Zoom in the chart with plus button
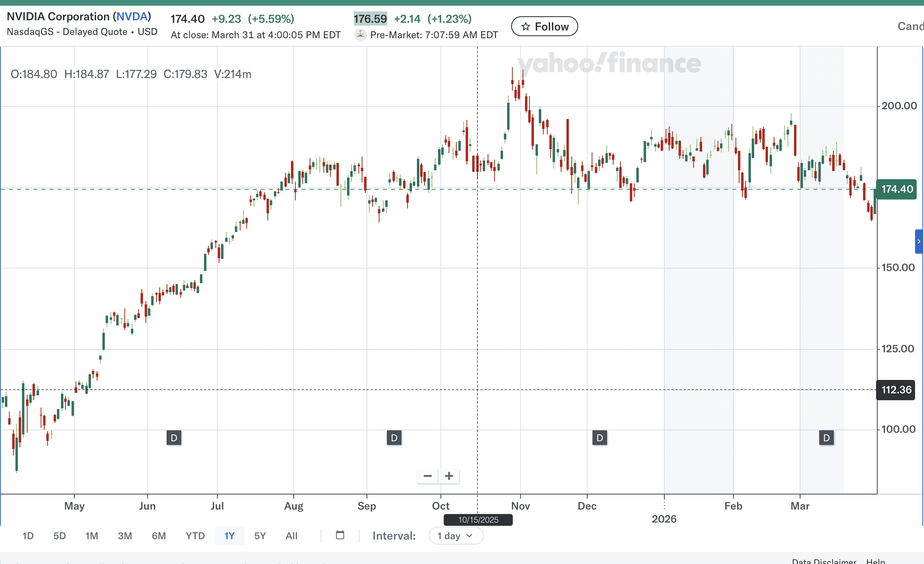 pyautogui.click(x=449, y=476)
